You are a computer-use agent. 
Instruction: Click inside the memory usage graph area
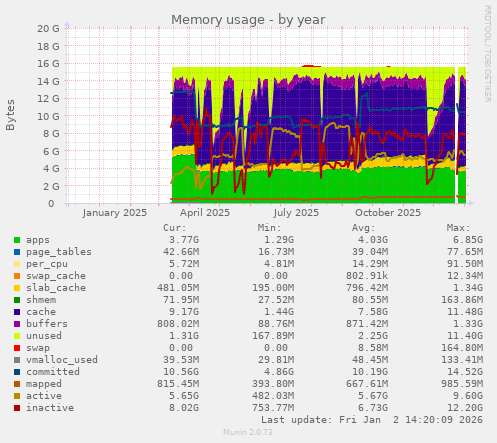tap(267, 116)
